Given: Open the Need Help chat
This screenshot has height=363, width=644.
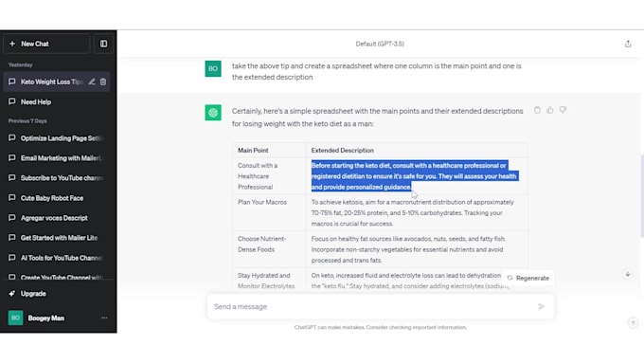Looking at the screenshot, I should tap(57, 102).
